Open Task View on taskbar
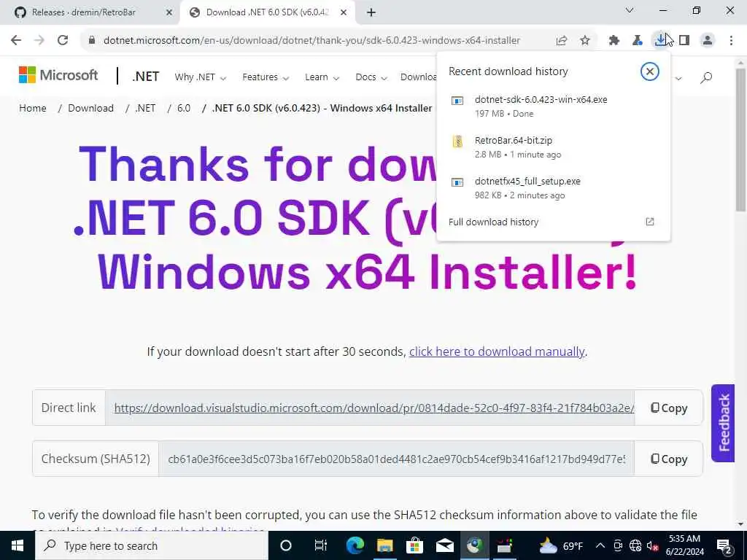 coord(321,545)
